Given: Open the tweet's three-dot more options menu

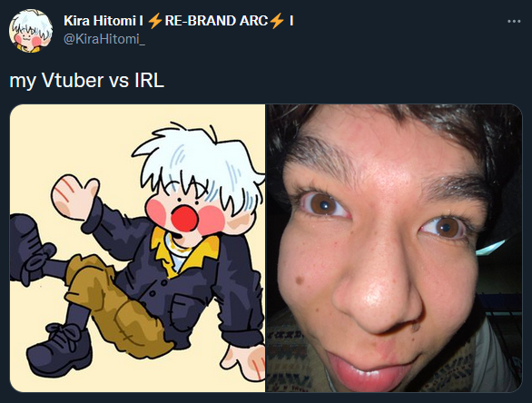Looking at the screenshot, I should tap(514, 22).
